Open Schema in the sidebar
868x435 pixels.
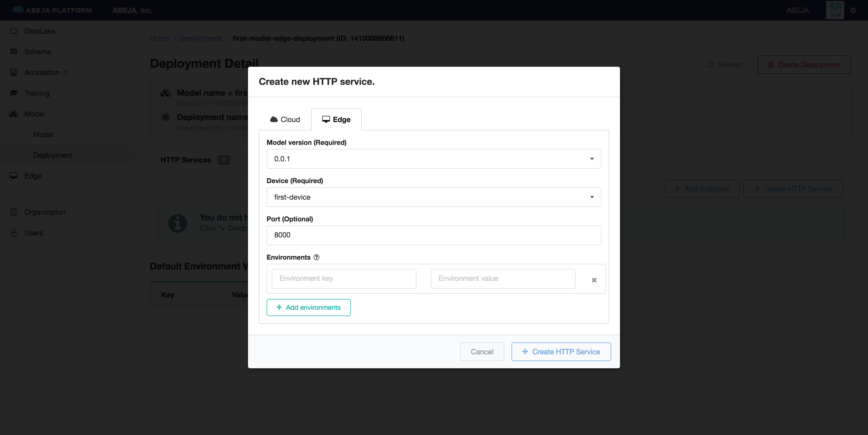[38, 51]
